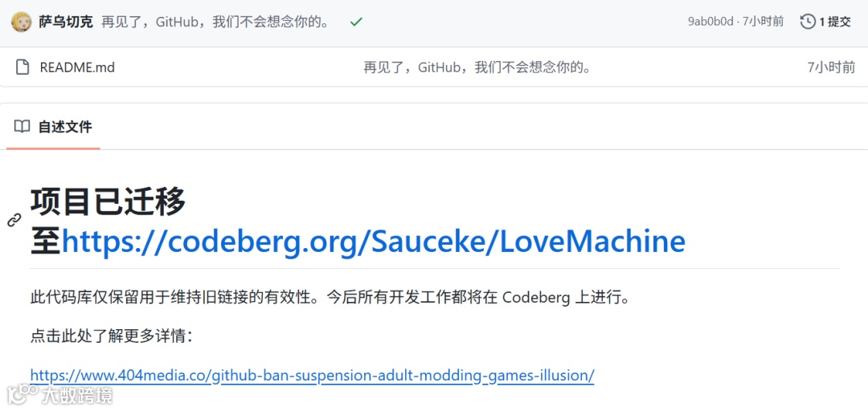Click the 项目已迁移 heading text

pos(108,202)
